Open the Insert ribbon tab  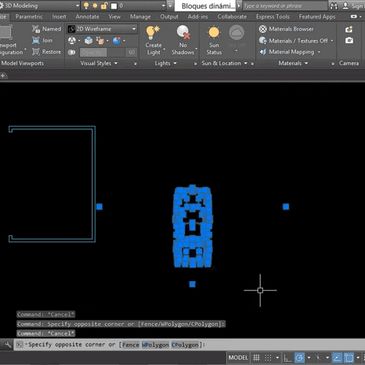pos(59,17)
